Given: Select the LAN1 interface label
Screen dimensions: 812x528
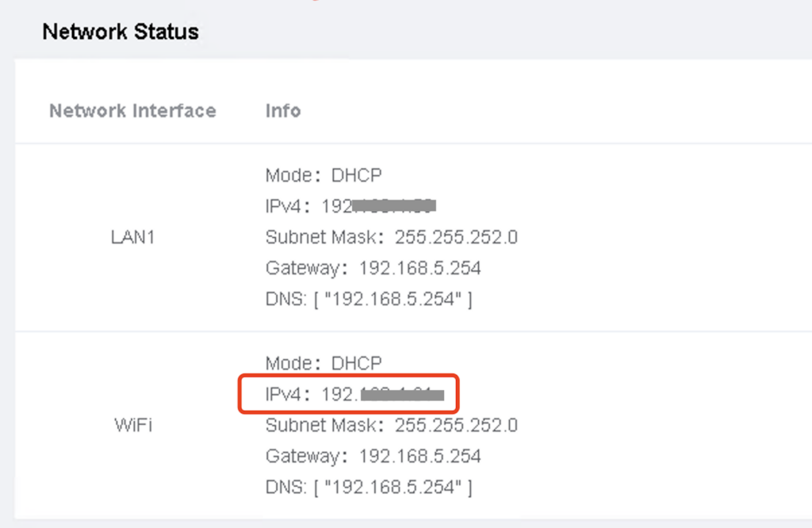Looking at the screenshot, I should (132, 237).
